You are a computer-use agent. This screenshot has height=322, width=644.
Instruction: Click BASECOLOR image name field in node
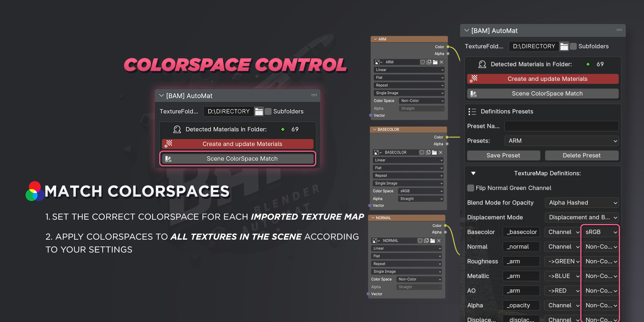pyautogui.click(x=401, y=152)
